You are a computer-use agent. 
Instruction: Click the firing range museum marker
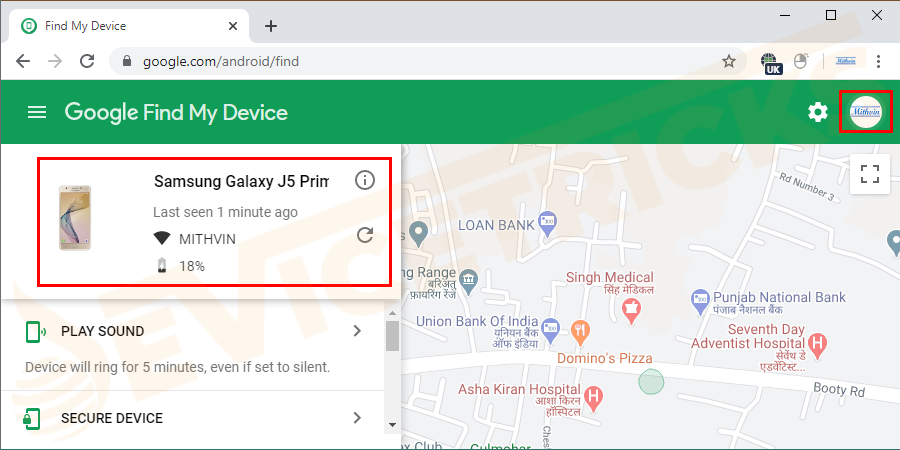(470, 280)
